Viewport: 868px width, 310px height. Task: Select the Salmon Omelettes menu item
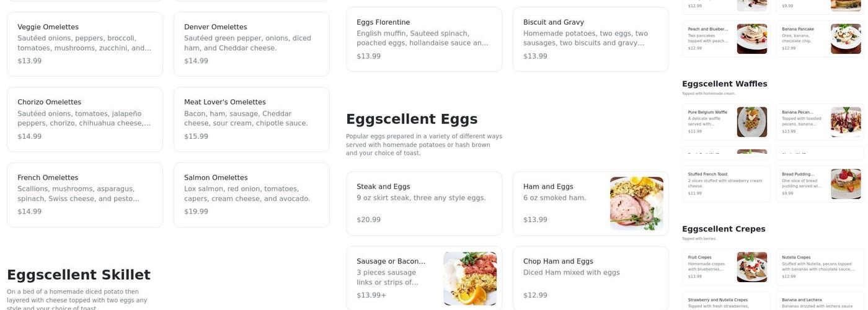click(x=251, y=195)
